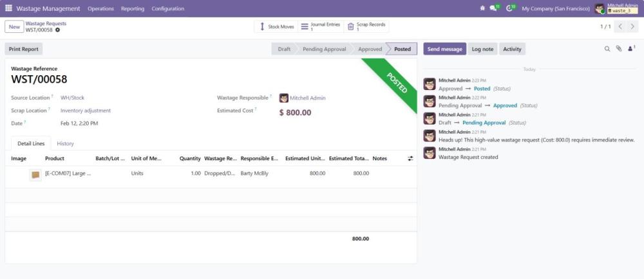Switch to the History tab
644x279 pixels.
[x=65, y=143]
